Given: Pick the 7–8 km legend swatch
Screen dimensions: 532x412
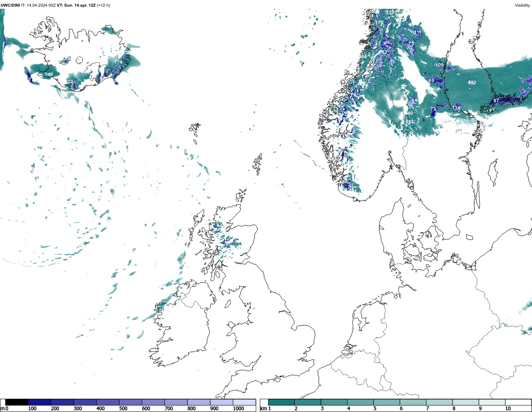Looking at the screenshot, I should tap(439, 402).
